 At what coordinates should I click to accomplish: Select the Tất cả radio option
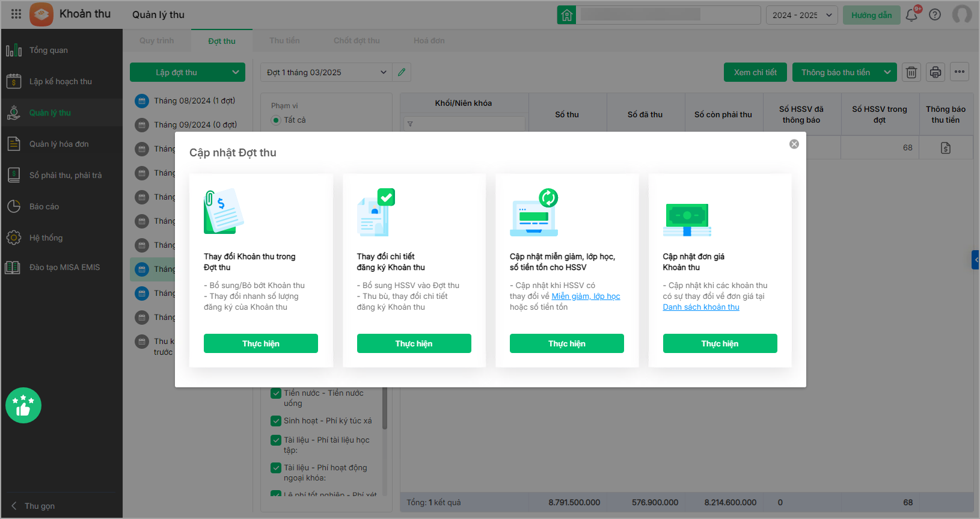[x=276, y=120]
